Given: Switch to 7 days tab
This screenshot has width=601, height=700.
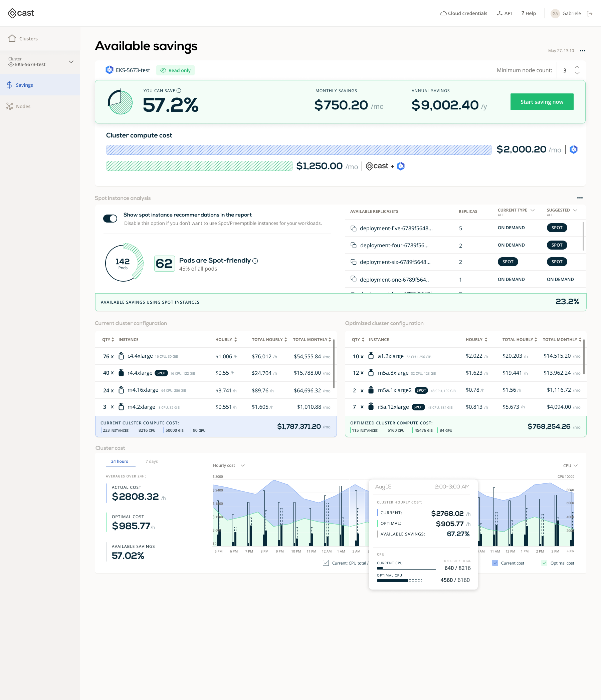Looking at the screenshot, I should tap(152, 461).
